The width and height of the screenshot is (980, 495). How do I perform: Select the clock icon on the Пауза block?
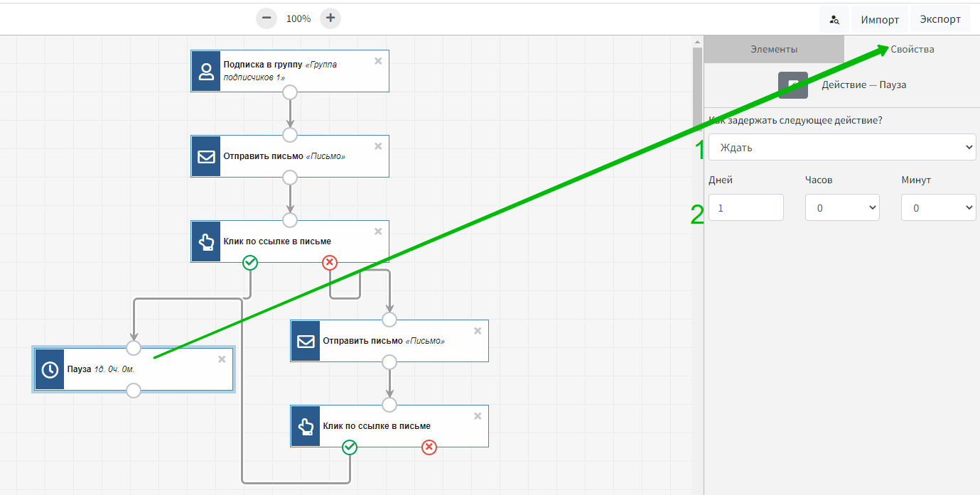pos(50,369)
